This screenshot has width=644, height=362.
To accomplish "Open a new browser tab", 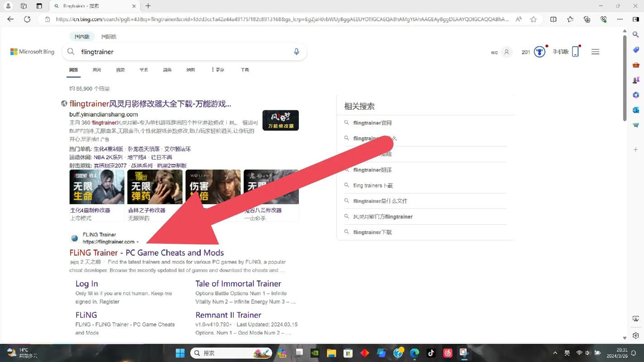I will [148, 6].
